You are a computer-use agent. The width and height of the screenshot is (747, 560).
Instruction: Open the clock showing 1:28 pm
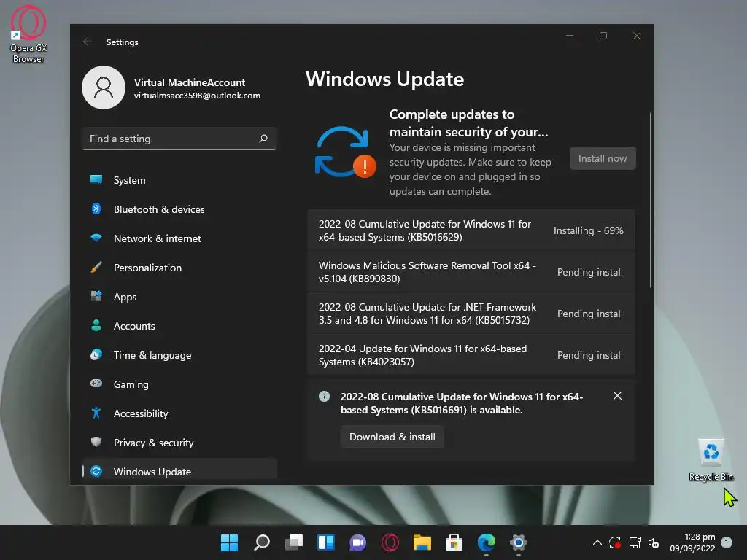[692, 542]
